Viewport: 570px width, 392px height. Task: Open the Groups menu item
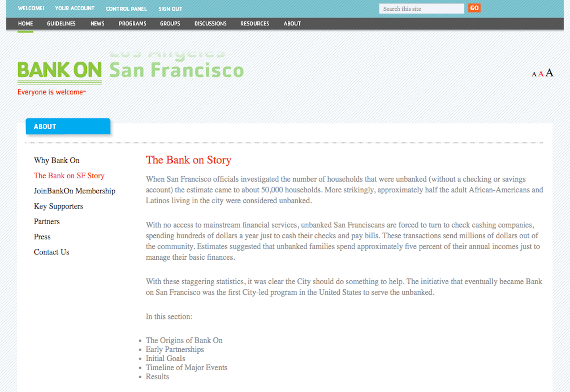(170, 24)
